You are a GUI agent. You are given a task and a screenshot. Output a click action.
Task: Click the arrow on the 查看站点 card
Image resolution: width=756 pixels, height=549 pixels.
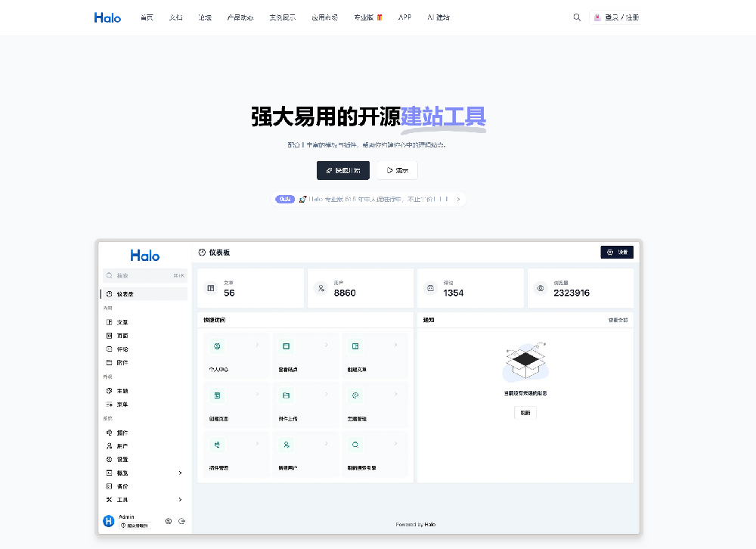tap(327, 345)
